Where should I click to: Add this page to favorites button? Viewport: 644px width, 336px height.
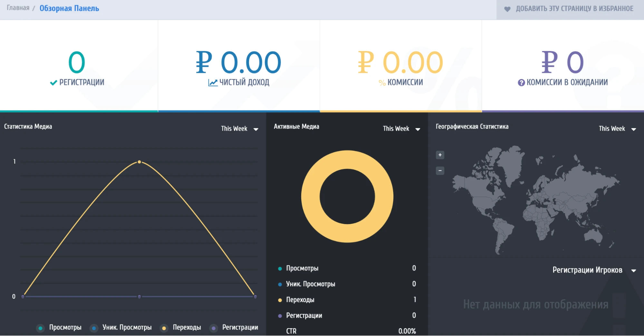pos(570,10)
